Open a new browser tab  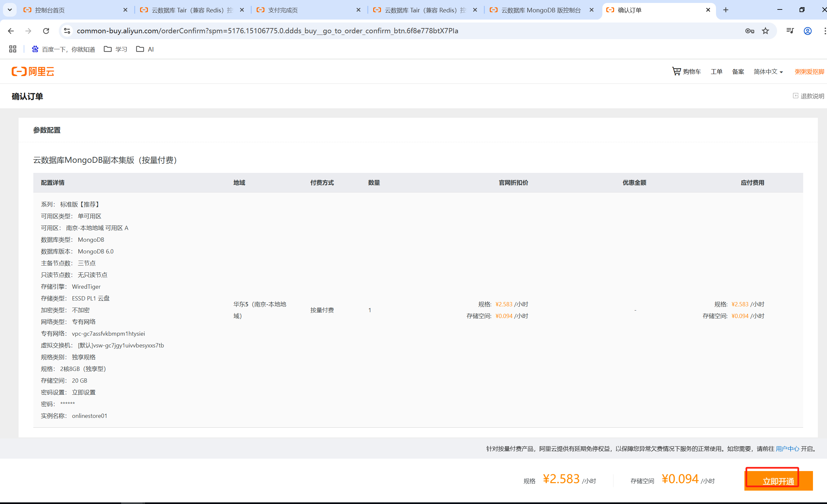click(x=726, y=10)
